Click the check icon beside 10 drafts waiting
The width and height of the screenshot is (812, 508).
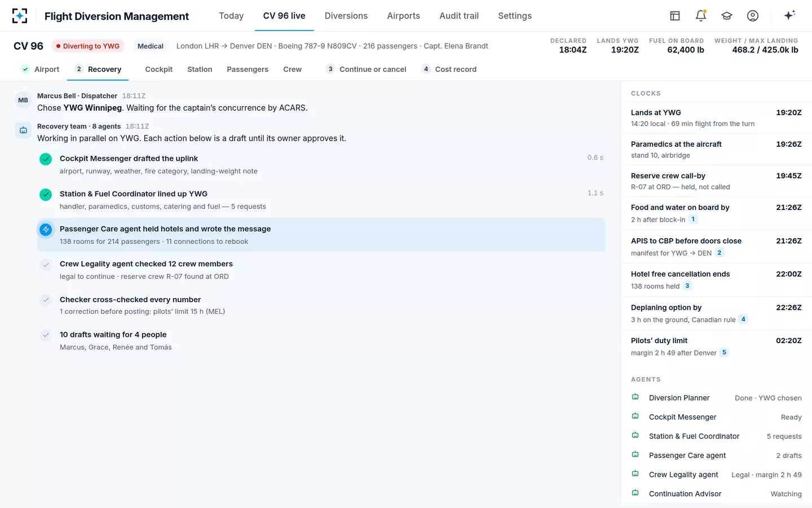coord(46,335)
